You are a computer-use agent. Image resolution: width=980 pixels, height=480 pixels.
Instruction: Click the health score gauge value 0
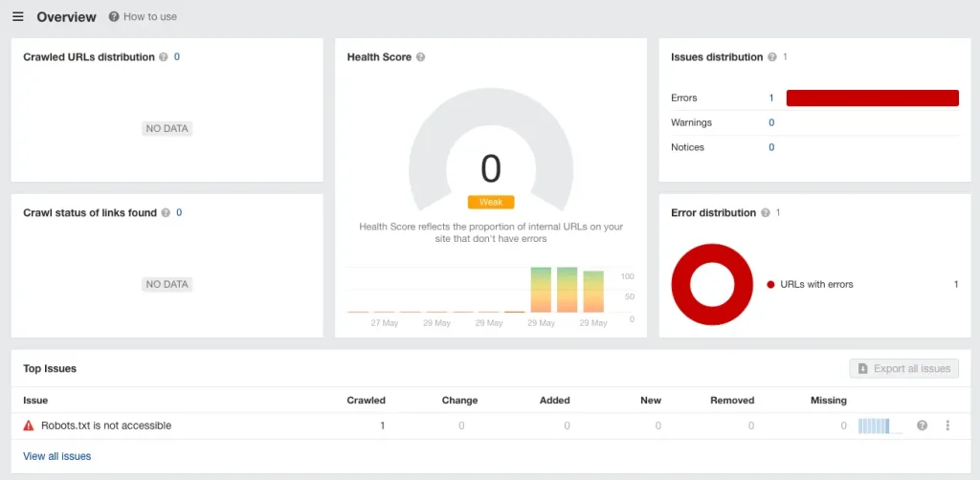click(491, 168)
